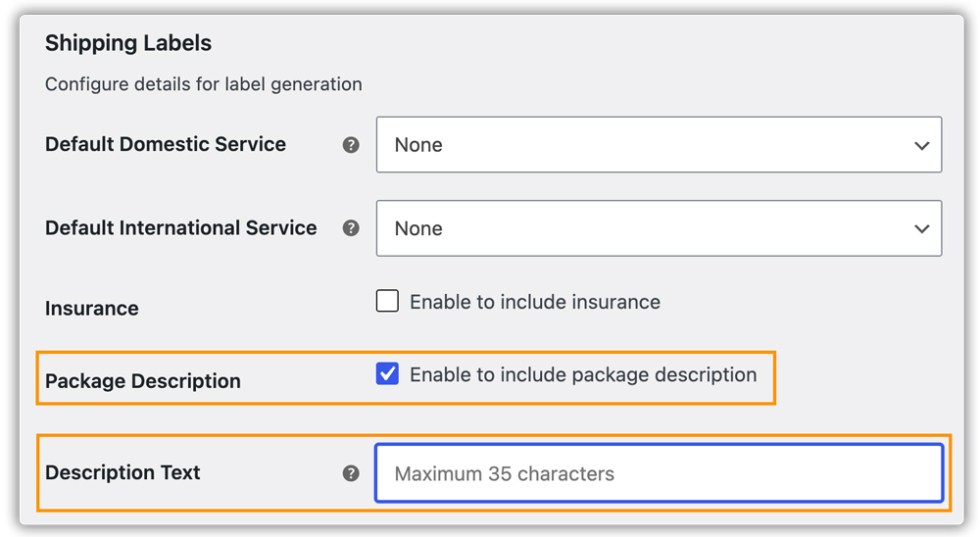
Task: Open help tooltip for Default International Service
Action: tap(351, 228)
